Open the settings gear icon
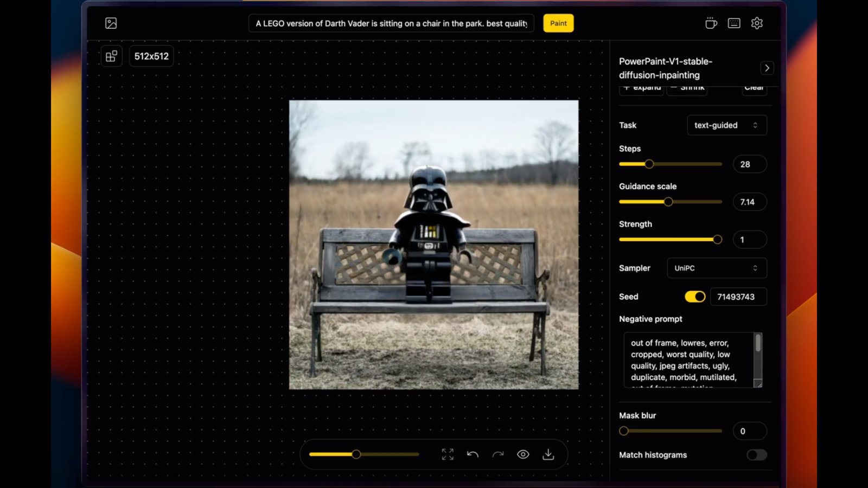This screenshot has height=488, width=868. (x=757, y=23)
